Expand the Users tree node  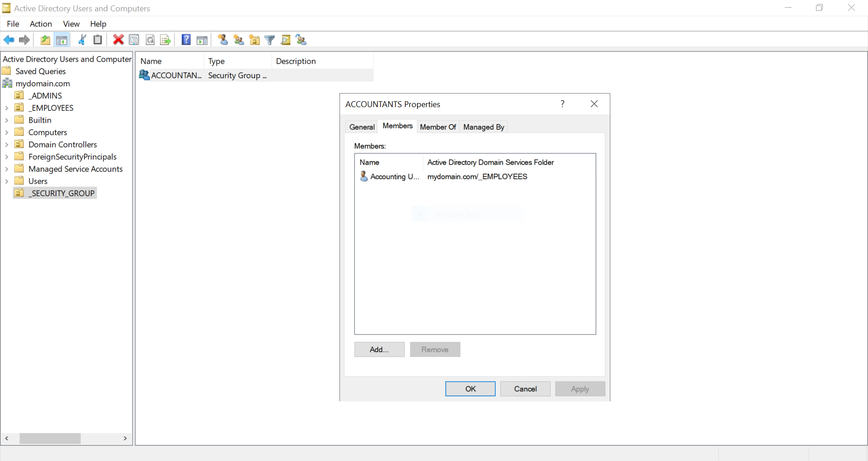(x=6, y=181)
